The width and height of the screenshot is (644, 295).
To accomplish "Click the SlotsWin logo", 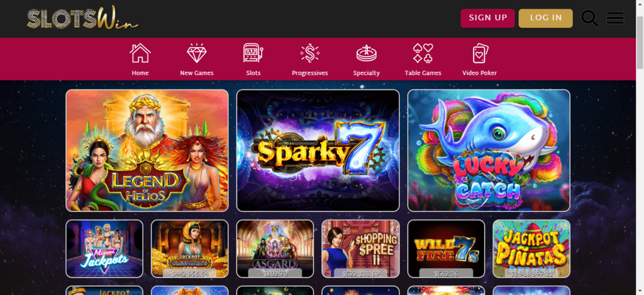I will click(82, 18).
